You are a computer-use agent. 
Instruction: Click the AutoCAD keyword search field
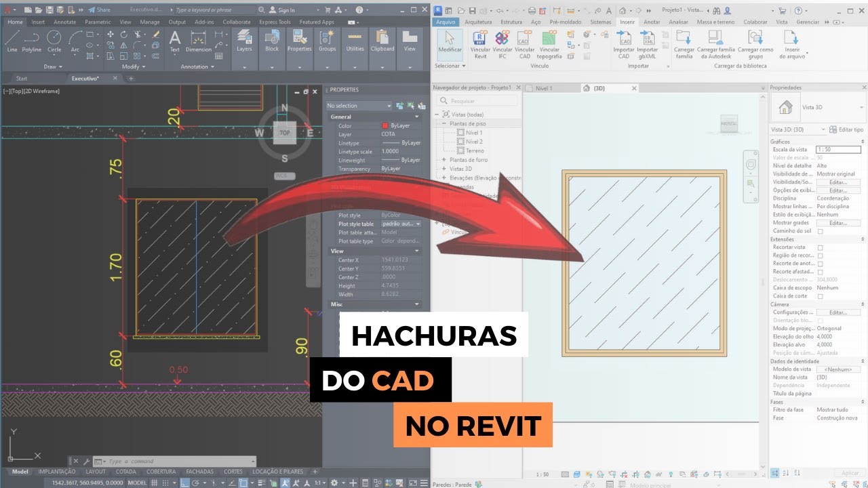click(x=214, y=10)
